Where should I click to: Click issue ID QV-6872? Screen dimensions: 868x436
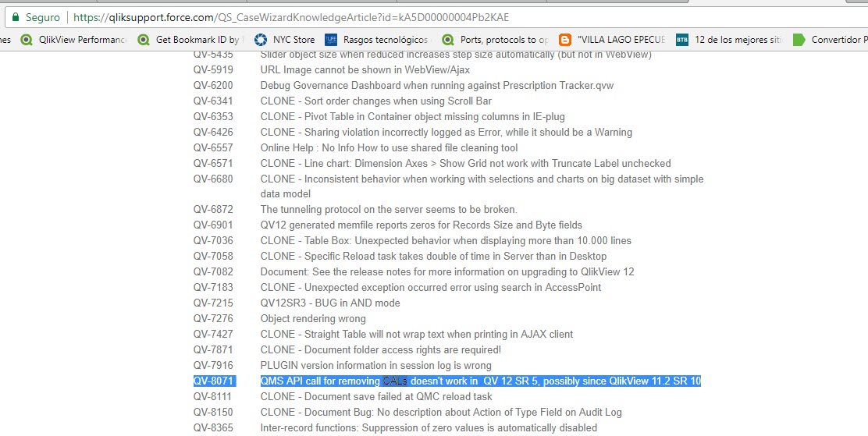coord(213,210)
